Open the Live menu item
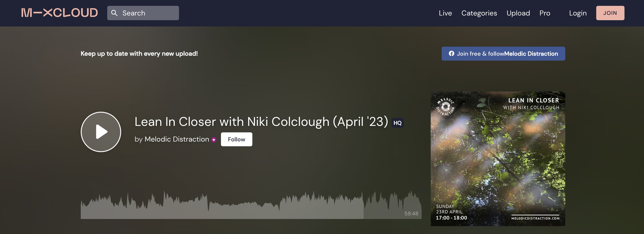Viewport: 644px width, 234px height. (445, 13)
